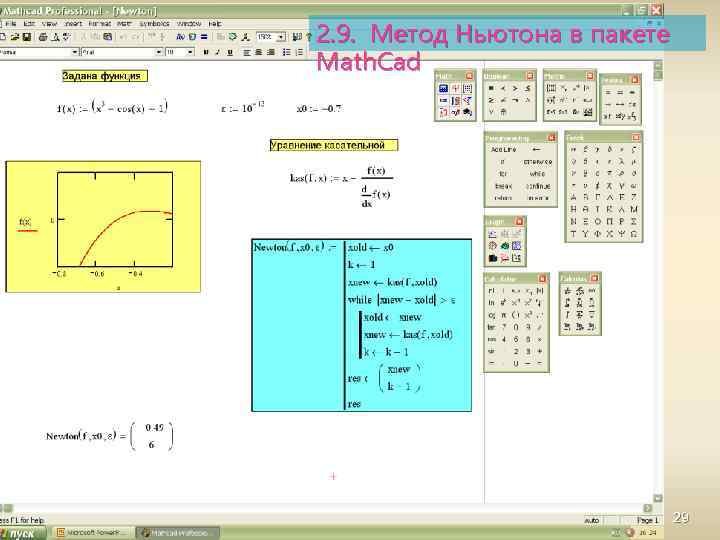Open the Symbolics menu

[154, 23]
